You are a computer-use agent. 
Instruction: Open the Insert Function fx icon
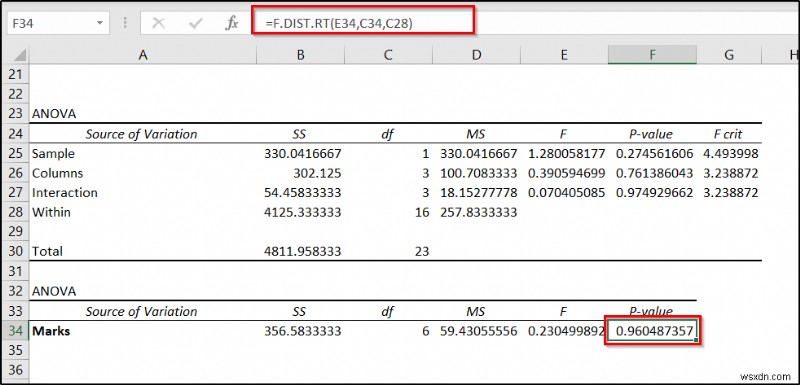[232, 23]
